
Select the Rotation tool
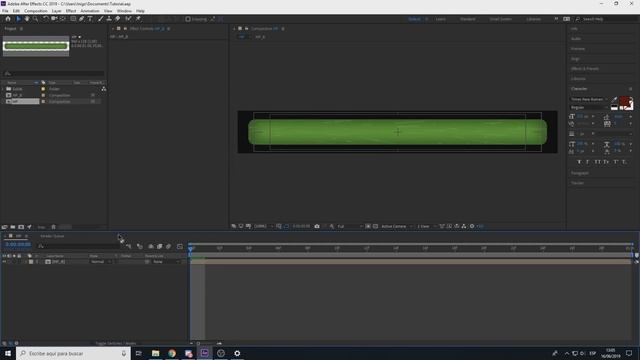tap(45, 19)
